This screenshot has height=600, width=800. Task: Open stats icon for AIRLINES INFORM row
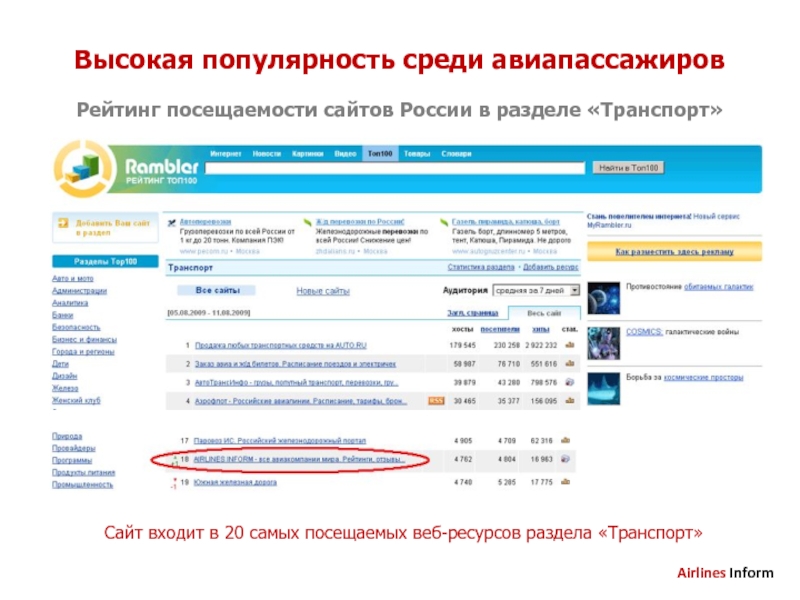(565, 459)
